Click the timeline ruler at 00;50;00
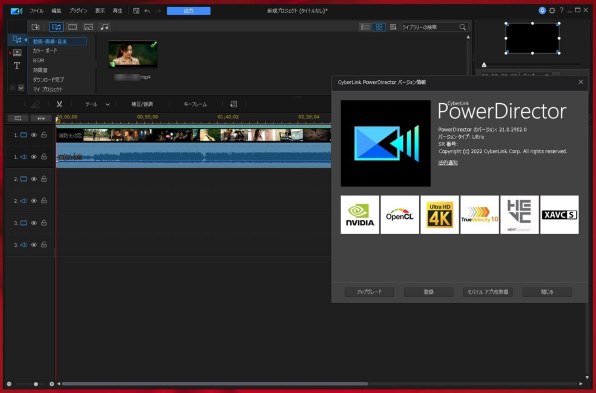 147,117
